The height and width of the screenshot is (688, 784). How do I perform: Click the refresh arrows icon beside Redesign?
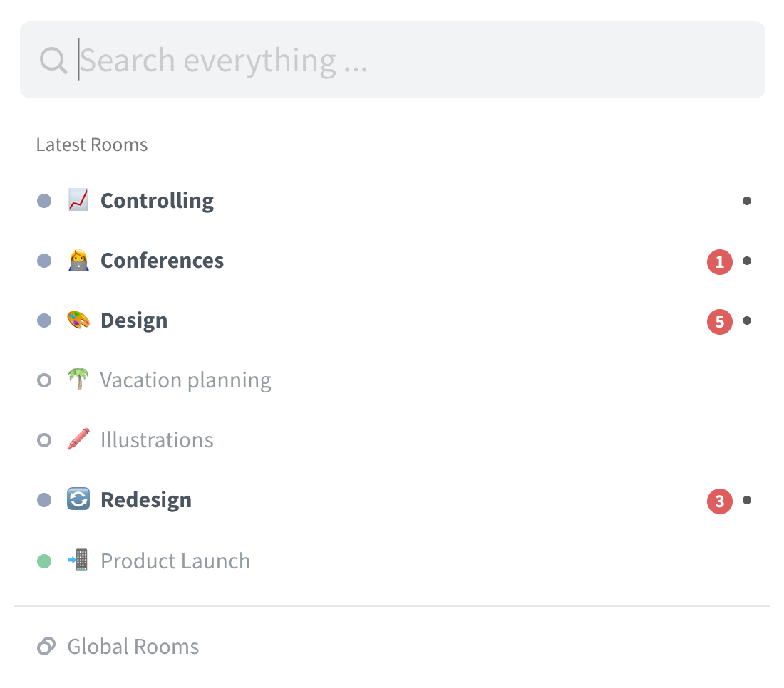pos(78,499)
